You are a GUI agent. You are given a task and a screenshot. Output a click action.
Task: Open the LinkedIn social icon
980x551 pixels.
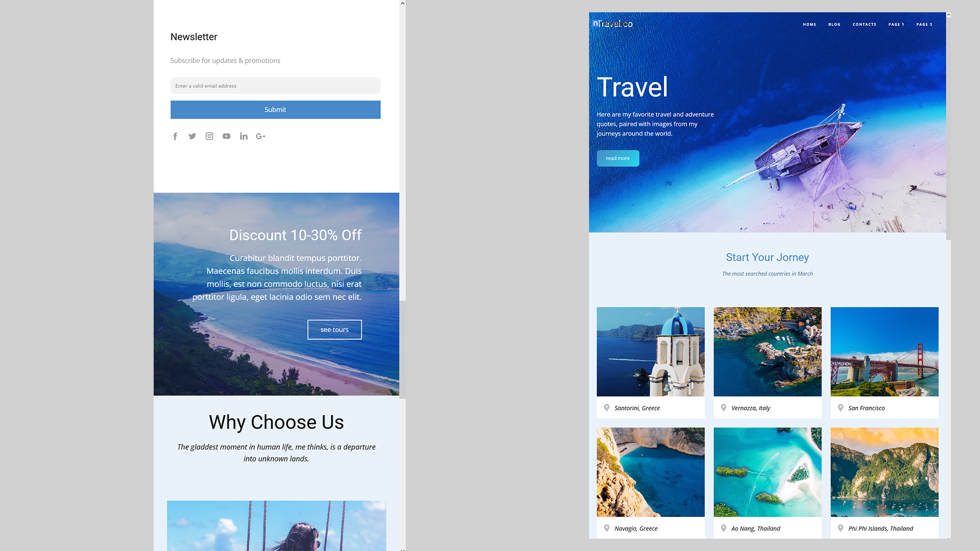point(243,136)
